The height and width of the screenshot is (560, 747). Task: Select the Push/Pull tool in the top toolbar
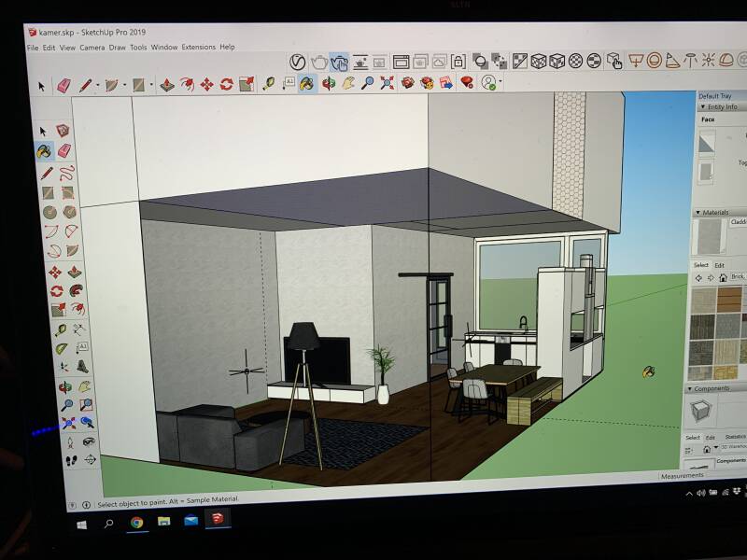point(167,85)
